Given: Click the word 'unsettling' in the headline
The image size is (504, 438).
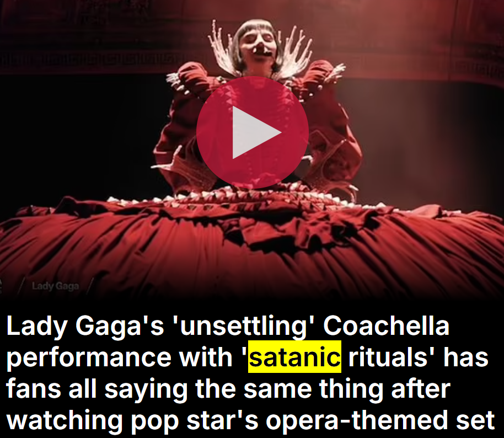Looking at the screenshot, I should pos(240,326).
